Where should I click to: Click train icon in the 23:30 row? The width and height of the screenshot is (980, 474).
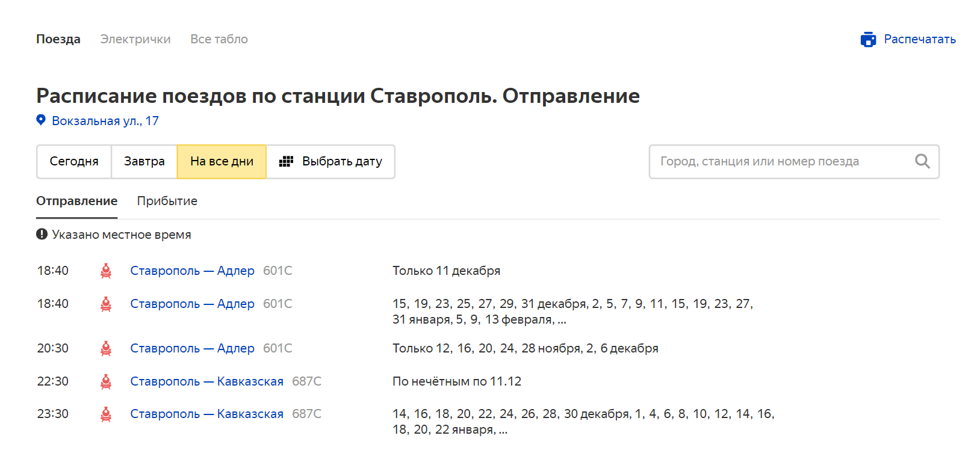pyautogui.click(x=106, y=414)
